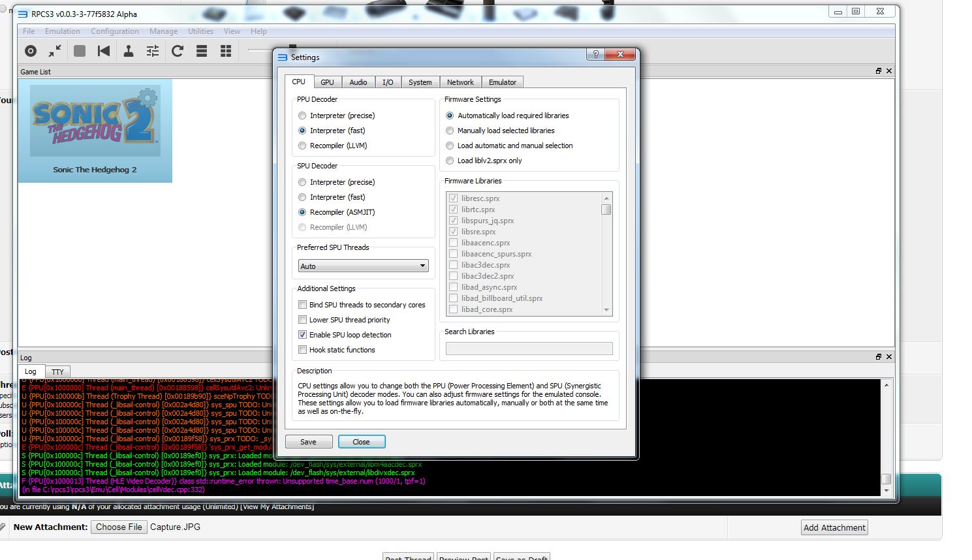Click the restart/start emulation toolbar icon

point(104,51)
